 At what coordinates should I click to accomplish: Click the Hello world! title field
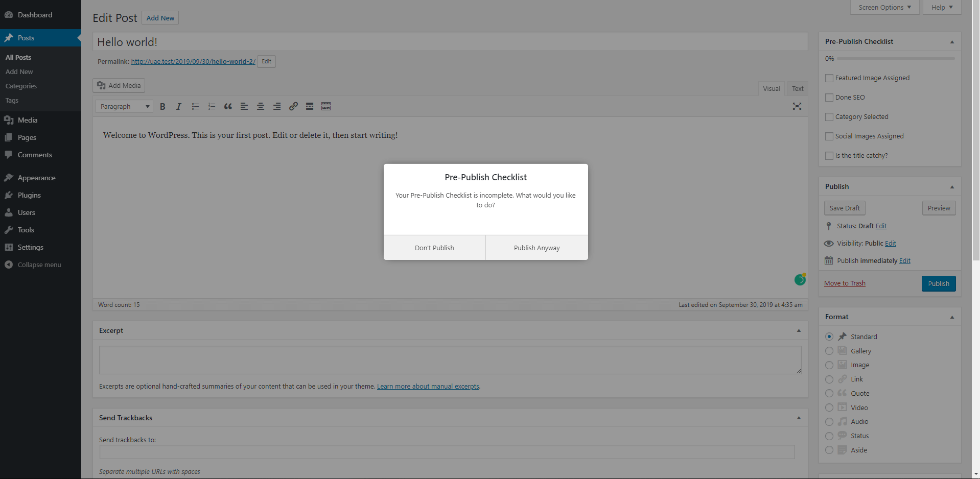pos(450,42)
